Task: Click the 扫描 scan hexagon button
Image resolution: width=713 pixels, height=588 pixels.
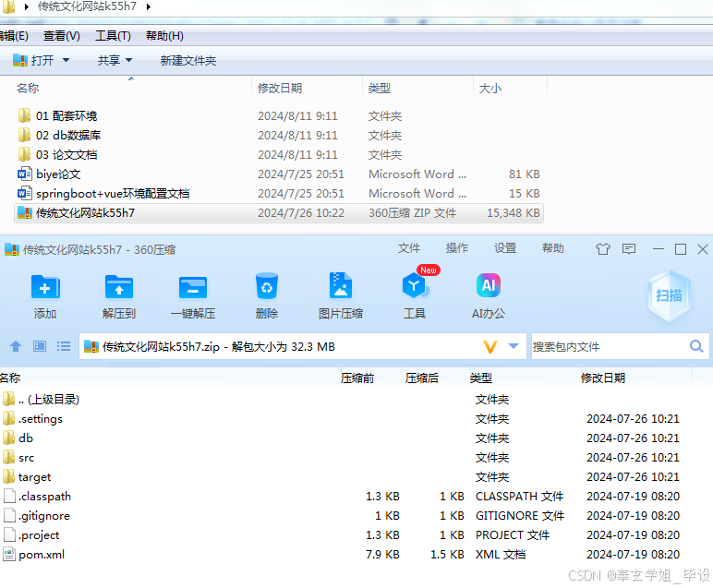Action: (x=669, y=295)
